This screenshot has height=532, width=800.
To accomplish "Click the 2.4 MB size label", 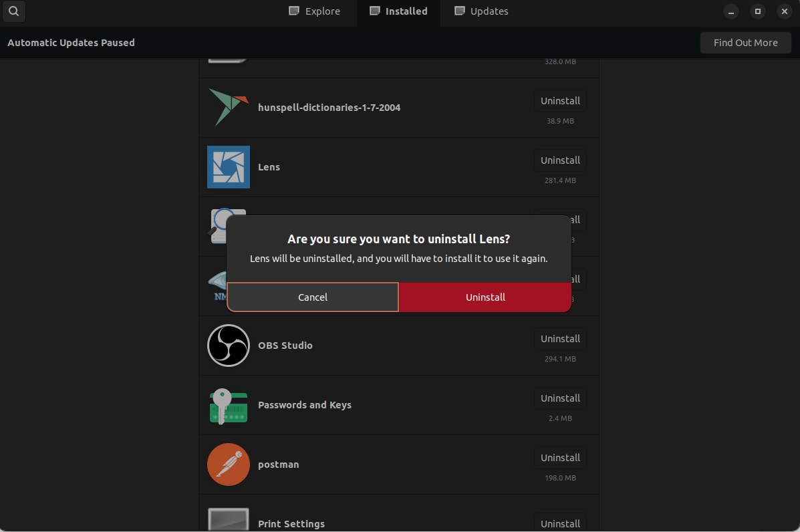I will (560, 419).
